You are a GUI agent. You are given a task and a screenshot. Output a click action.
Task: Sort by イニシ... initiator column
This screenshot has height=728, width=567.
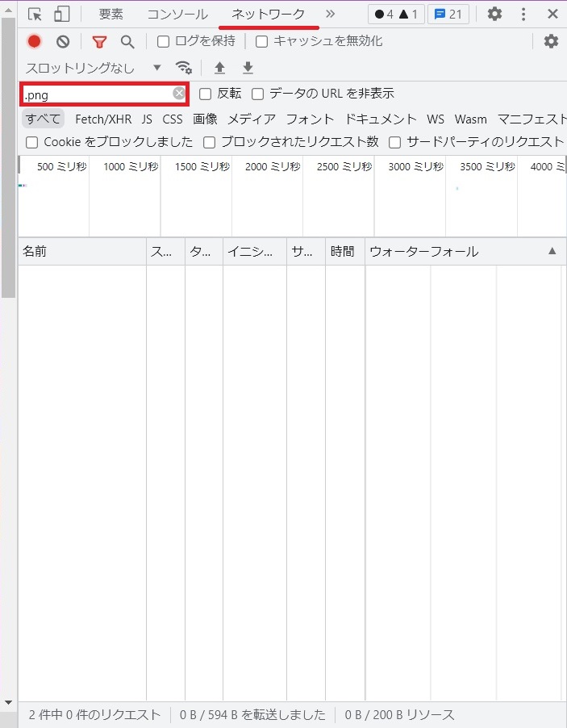coord(255,252)
